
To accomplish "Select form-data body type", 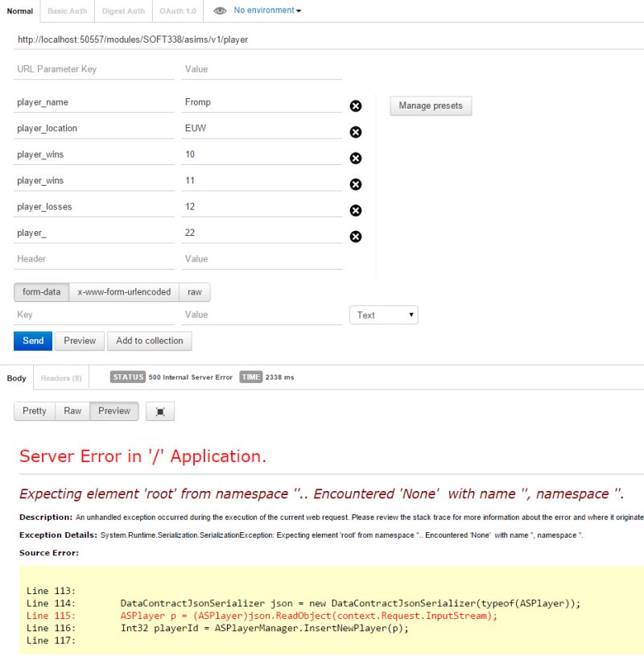I will pyautogui.click(x=40, y=292).
